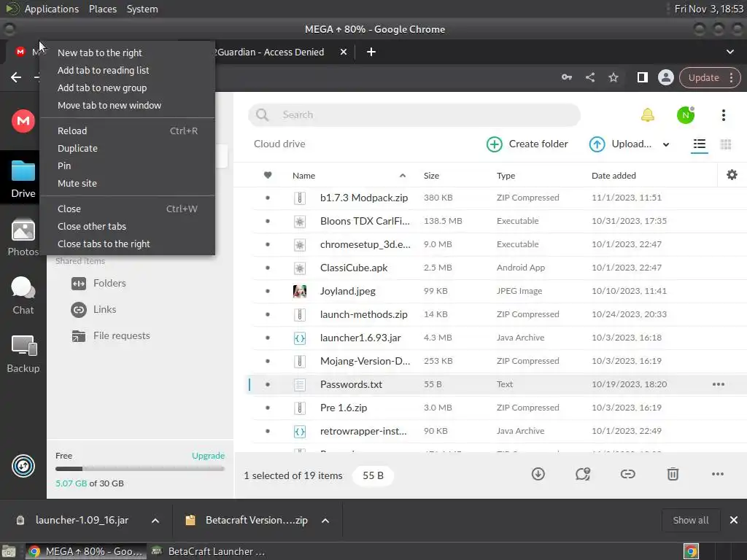Switch to grid thumbnail view
The width and height of the screenshot is (747, 560).
click(x=726, y=144)
